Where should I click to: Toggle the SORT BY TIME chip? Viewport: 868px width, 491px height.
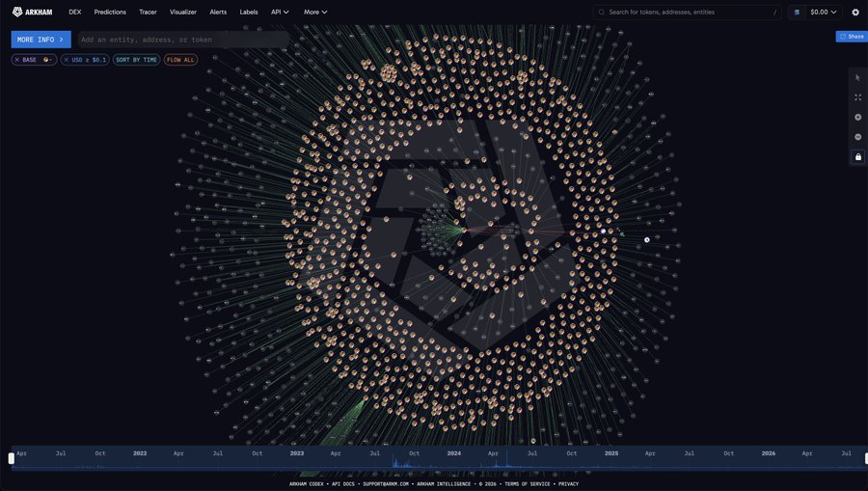pyautogui.click(x=136, y=60)
